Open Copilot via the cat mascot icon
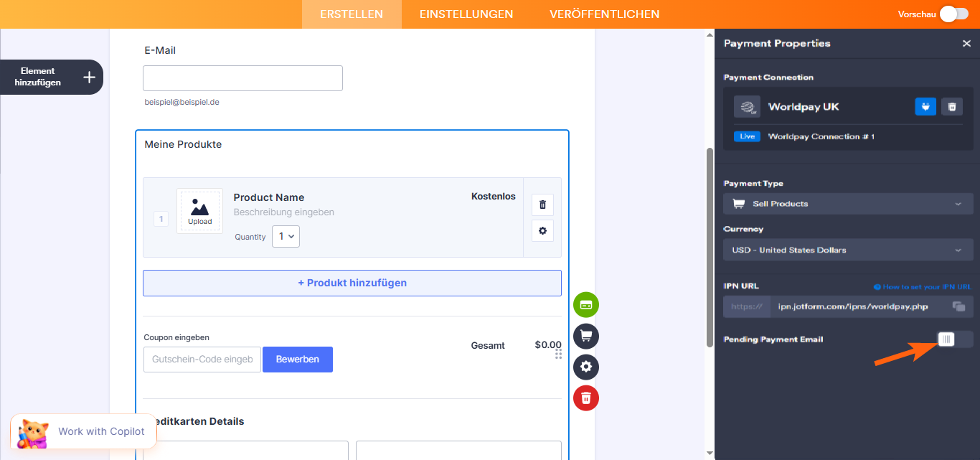 pyautogui.click(x=32, y=431)
